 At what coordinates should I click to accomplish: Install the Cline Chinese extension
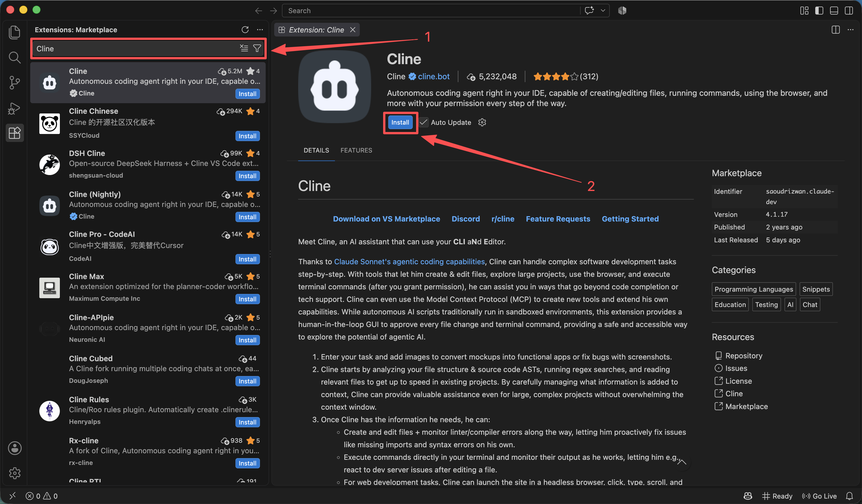pos(247,136)
